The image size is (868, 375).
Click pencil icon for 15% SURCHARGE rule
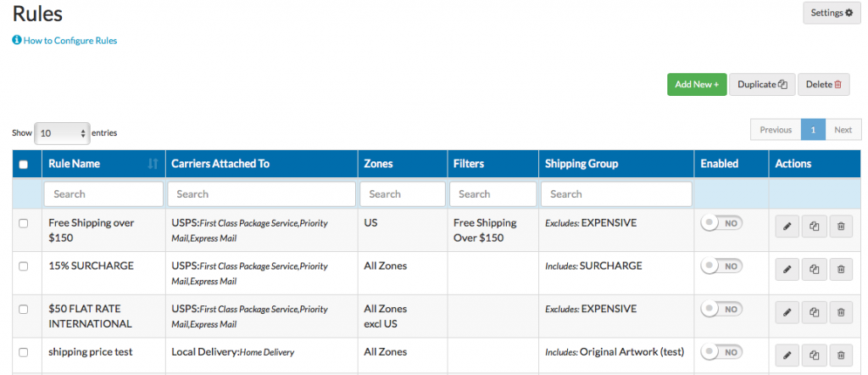point(787,270)
